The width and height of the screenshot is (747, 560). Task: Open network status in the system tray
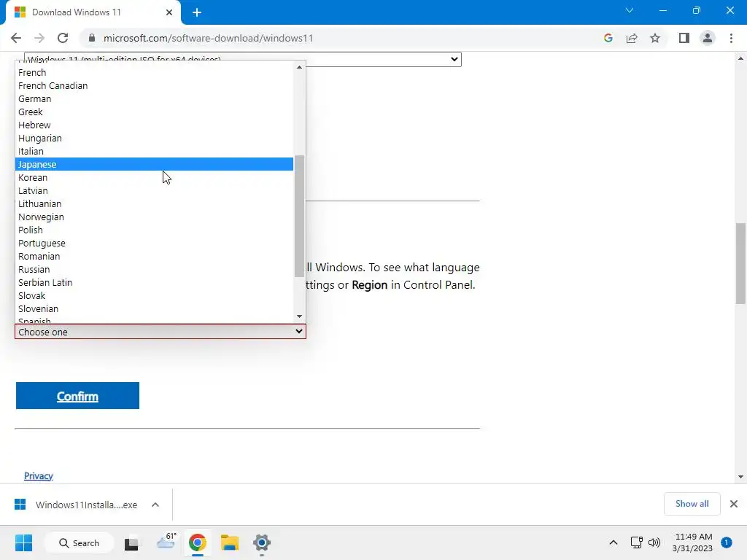pyautogui.click(x=636, y=542)
